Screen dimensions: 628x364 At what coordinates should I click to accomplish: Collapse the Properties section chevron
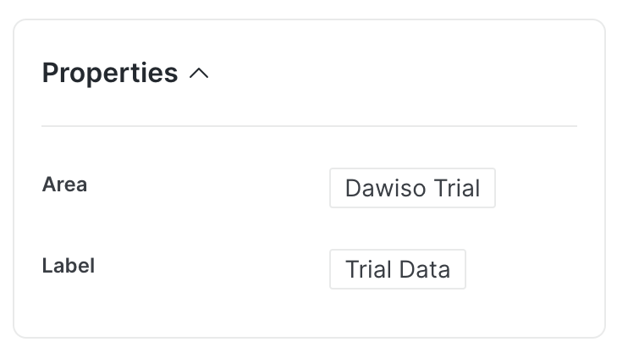click(x=199, y=74)
